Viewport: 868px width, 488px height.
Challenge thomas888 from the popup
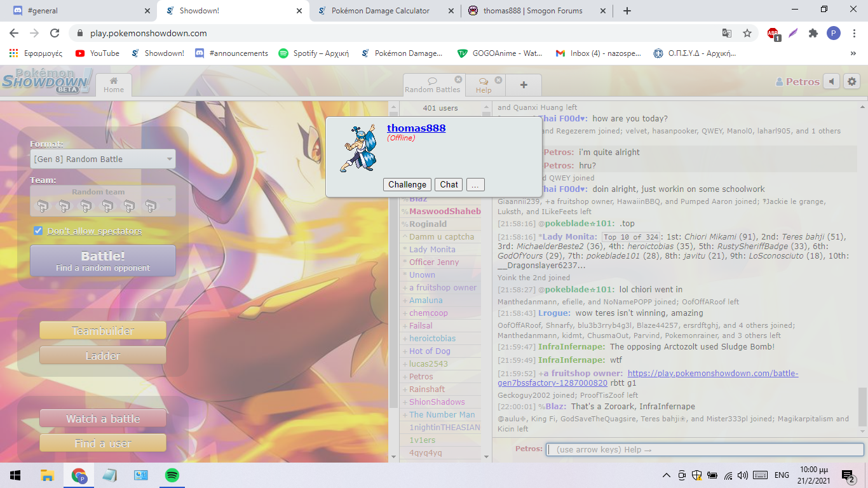pyautogui.click(x=407, y=184)
